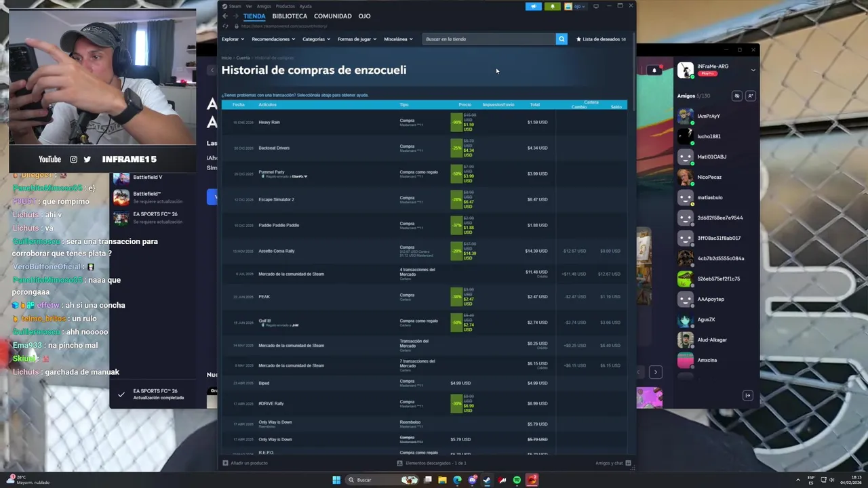Open Spotify from the taskbar
This screenshot has height=488, width=868.
click(517, 480)
